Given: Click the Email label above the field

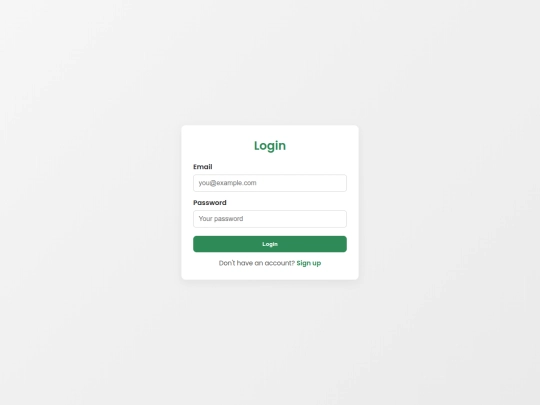Looking at the screenshot, I should point(202,167).
